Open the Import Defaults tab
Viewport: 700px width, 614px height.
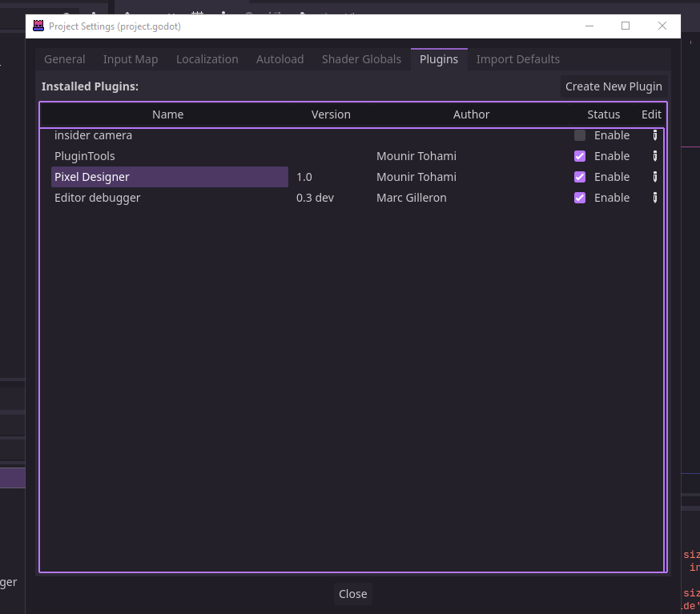pyautogui.click(x=518, y=58)
